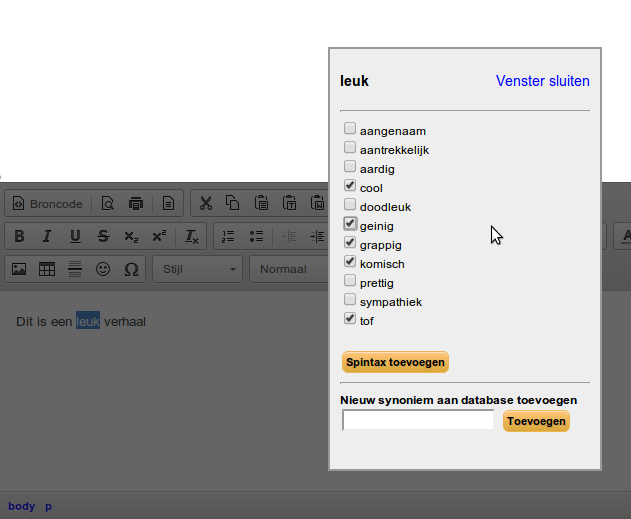631x519 pixels.
Task: Click Venster sluiten link
Action: (542, 81)
